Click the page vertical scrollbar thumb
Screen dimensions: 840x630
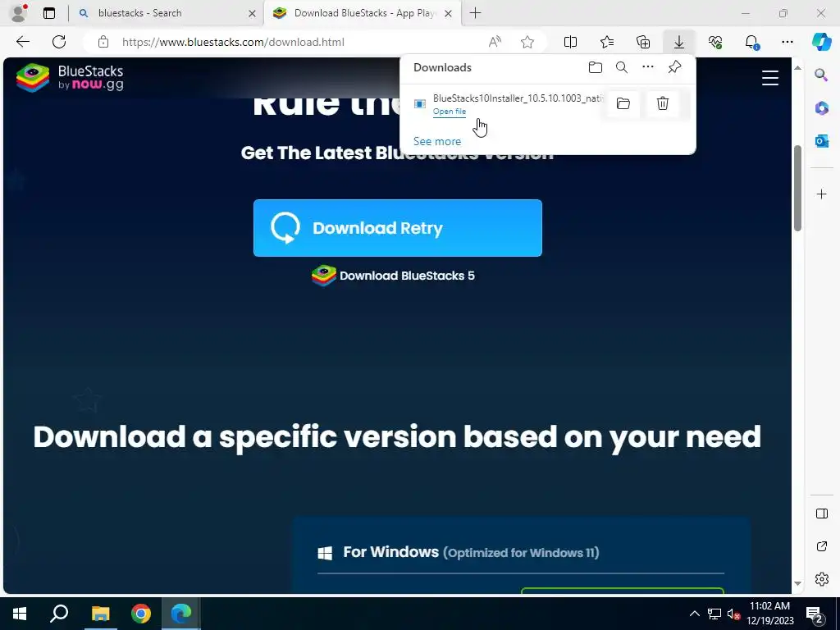(797, 188)
